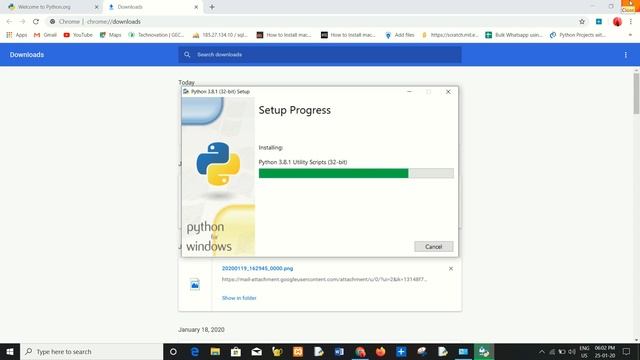Minimize the Python Setup dialog
640x360 pixels.
pos(409,92)
